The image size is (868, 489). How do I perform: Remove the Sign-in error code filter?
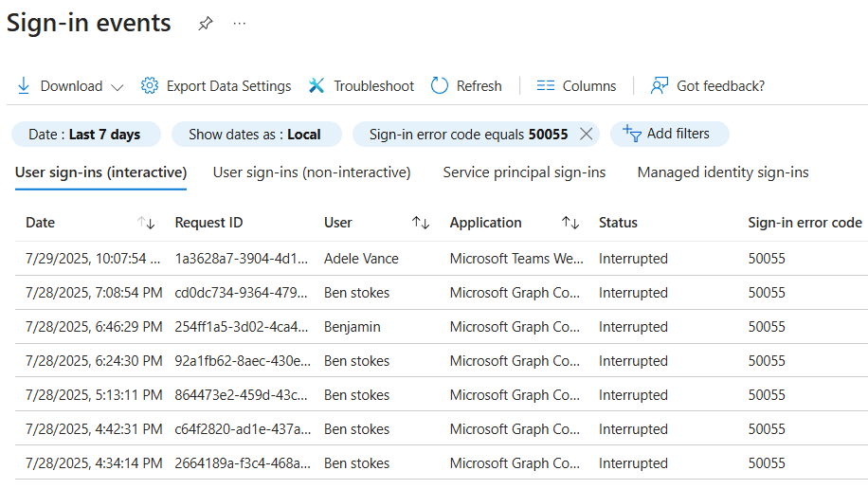coord(586,134)
